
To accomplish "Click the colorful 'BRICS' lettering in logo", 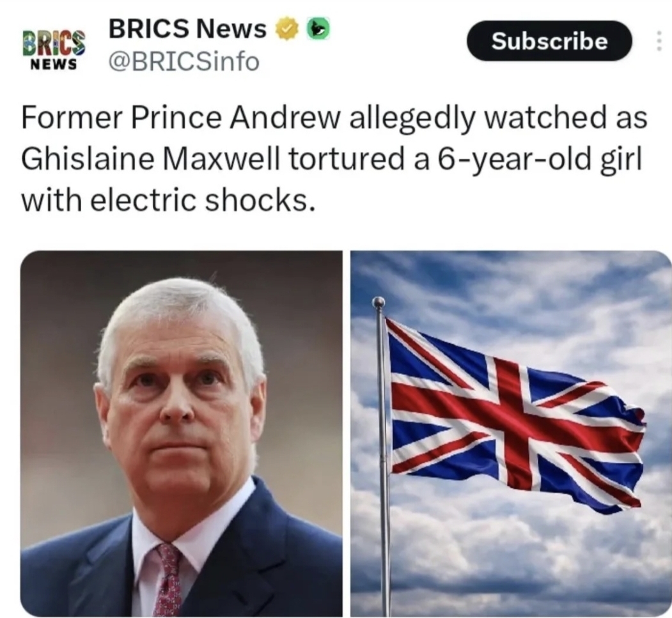I will tap(54, 43).
